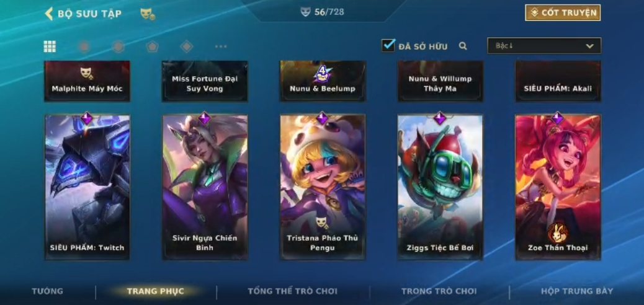This screenshot has width=644, height=305.
Task: Open the Trong Trò Chơi tab
Action: (x=439, y=291)
